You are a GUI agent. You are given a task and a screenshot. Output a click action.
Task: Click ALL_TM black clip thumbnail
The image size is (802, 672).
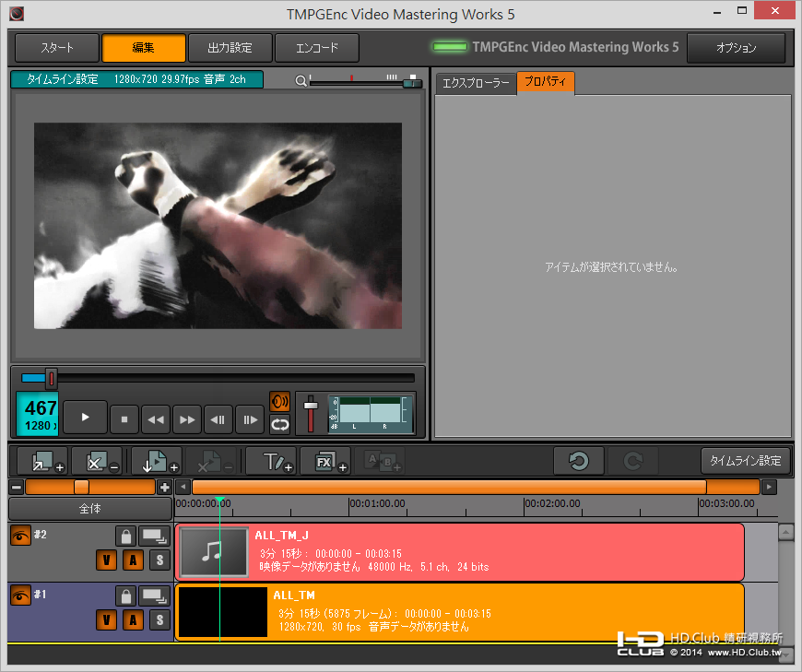click(x=222, y=612)
